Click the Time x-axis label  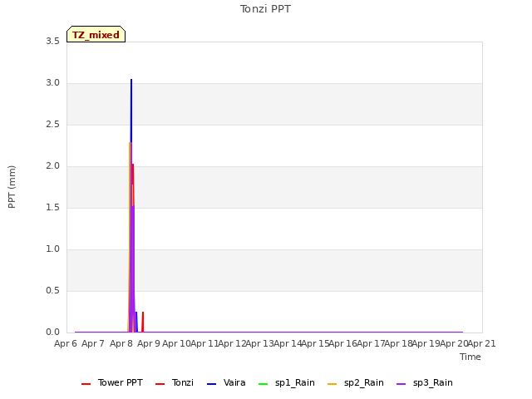[470, 357]
